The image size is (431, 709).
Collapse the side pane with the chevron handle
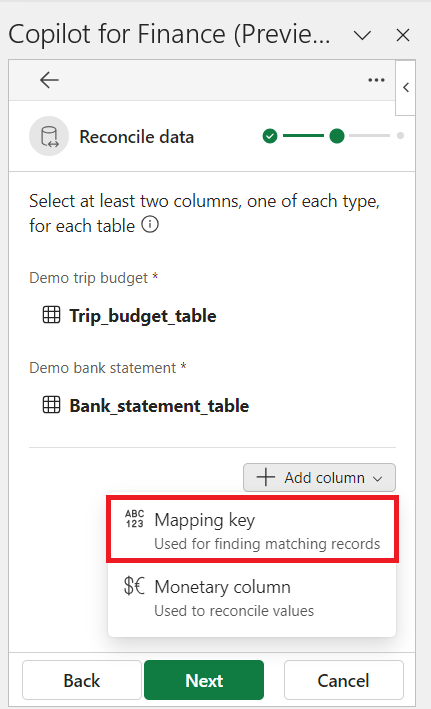click(406, 87)
